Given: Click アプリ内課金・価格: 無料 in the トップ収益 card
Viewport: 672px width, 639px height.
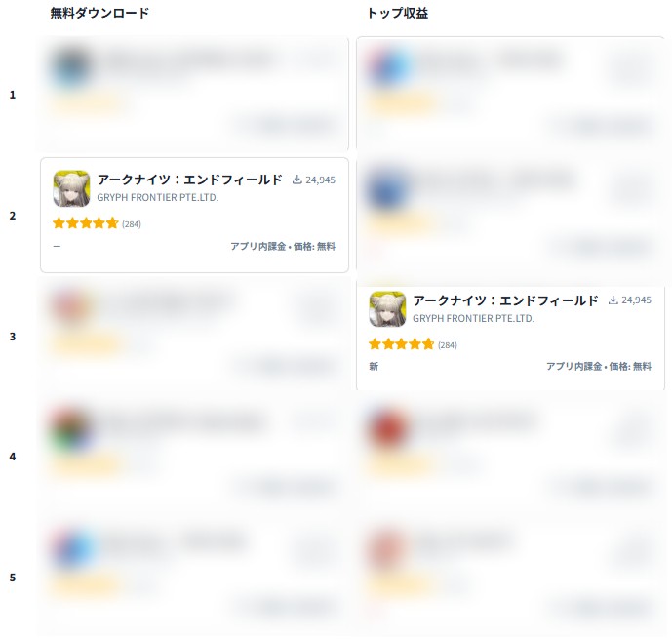Looking at the screenshot, I should 599,367.
